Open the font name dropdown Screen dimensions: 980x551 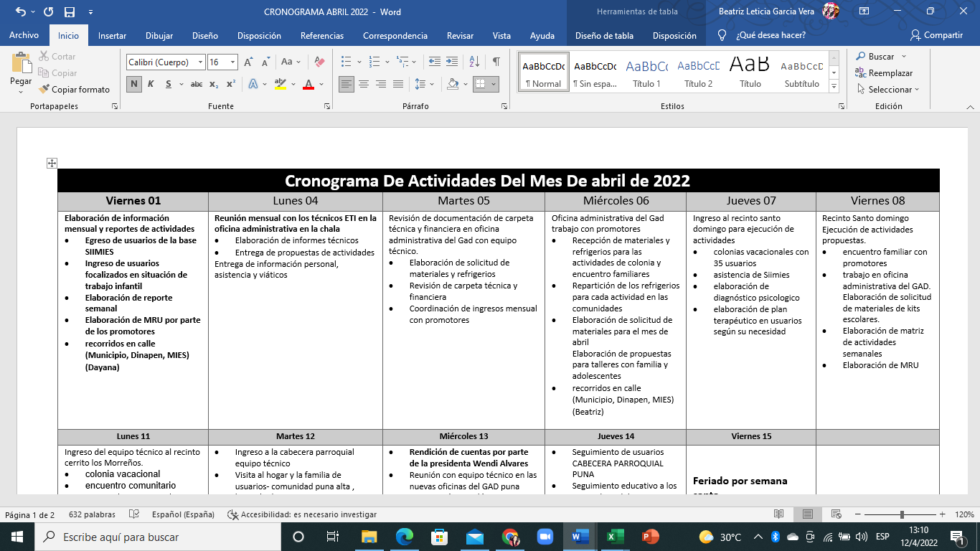[x=200, y=62]
